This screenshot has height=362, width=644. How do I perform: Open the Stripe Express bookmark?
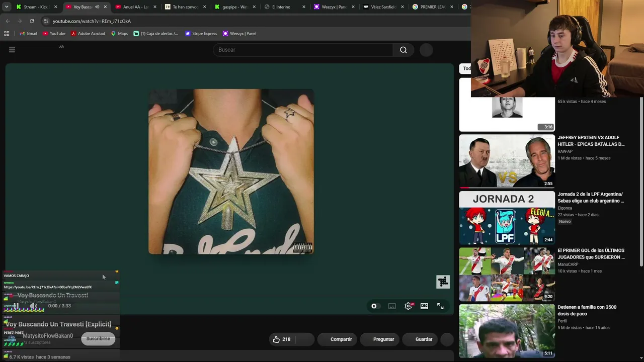point(201,34)
